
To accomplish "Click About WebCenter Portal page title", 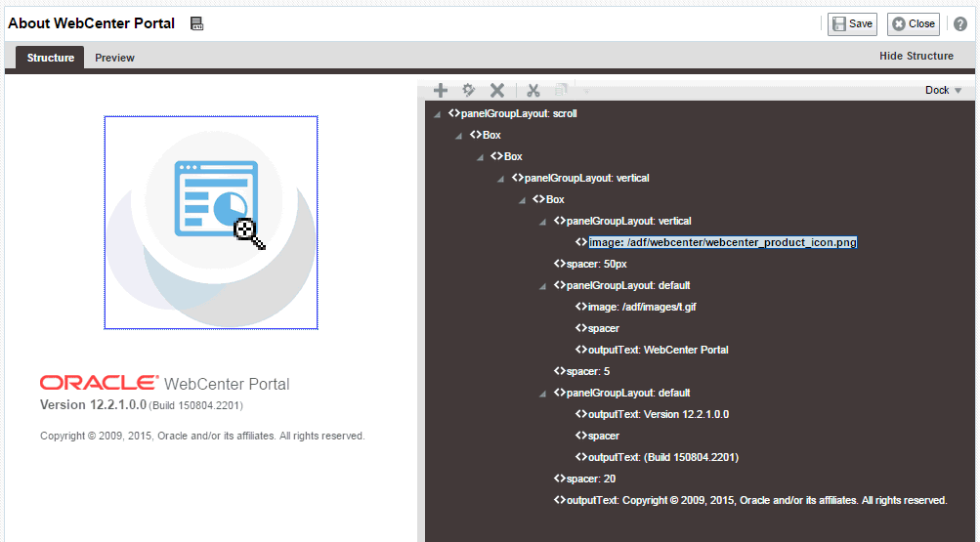I will point(91,23).
